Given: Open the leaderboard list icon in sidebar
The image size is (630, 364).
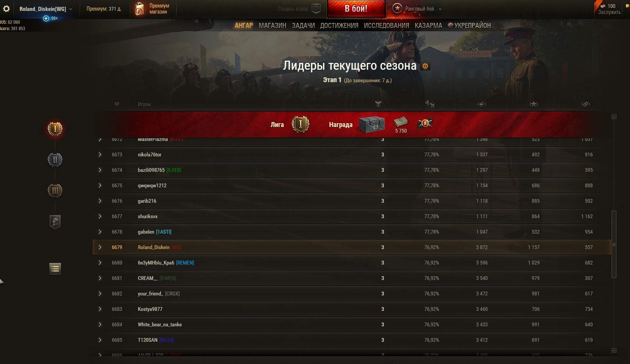Looking at the screenshot, I should click(x=55, y=269).
